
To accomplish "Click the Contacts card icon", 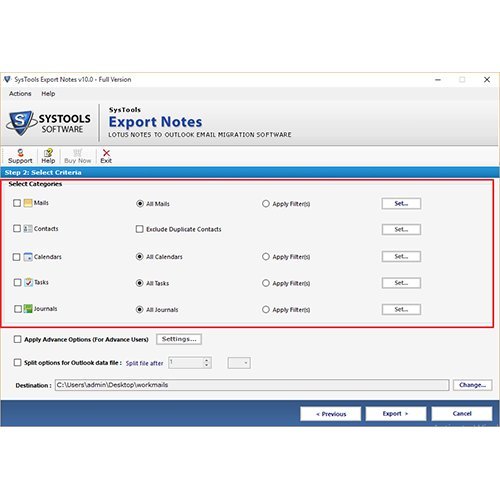I will tap(28, 229).
